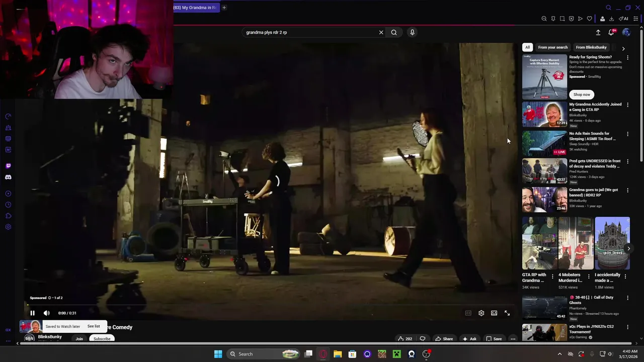The image size is (644, 362).
Task: Open options for 'Pred gets UNDRESSED' video
Action: pos(627,162)
